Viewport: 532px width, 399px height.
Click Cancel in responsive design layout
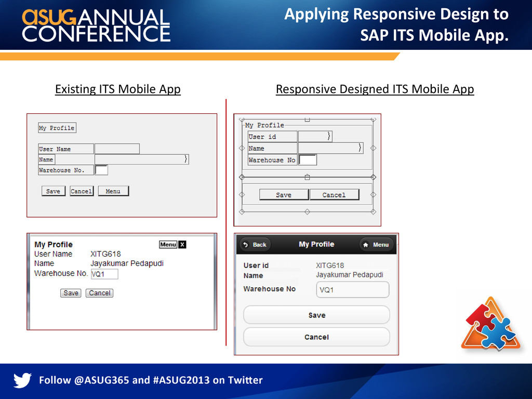pyautogui.click(x=334, y=195)
